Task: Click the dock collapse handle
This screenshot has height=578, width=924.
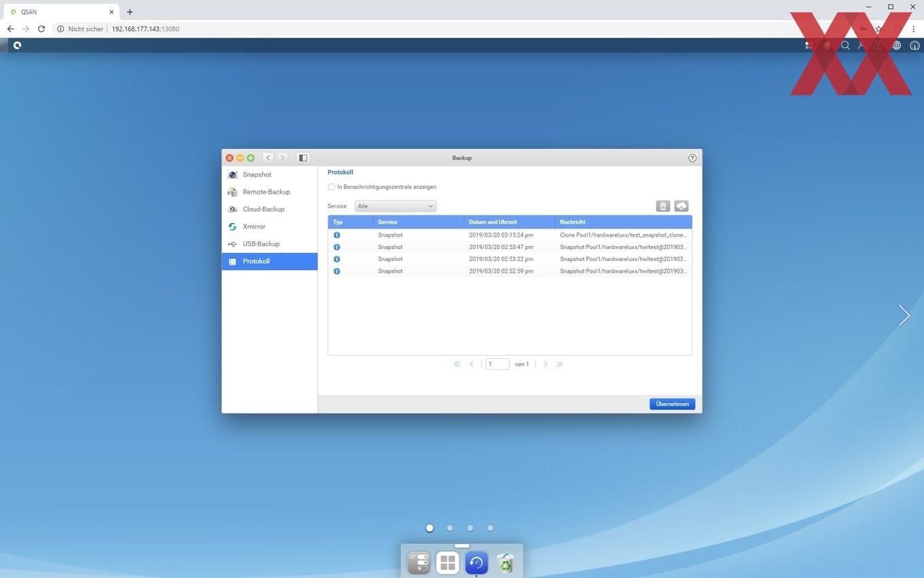Action: coord(462,545)
